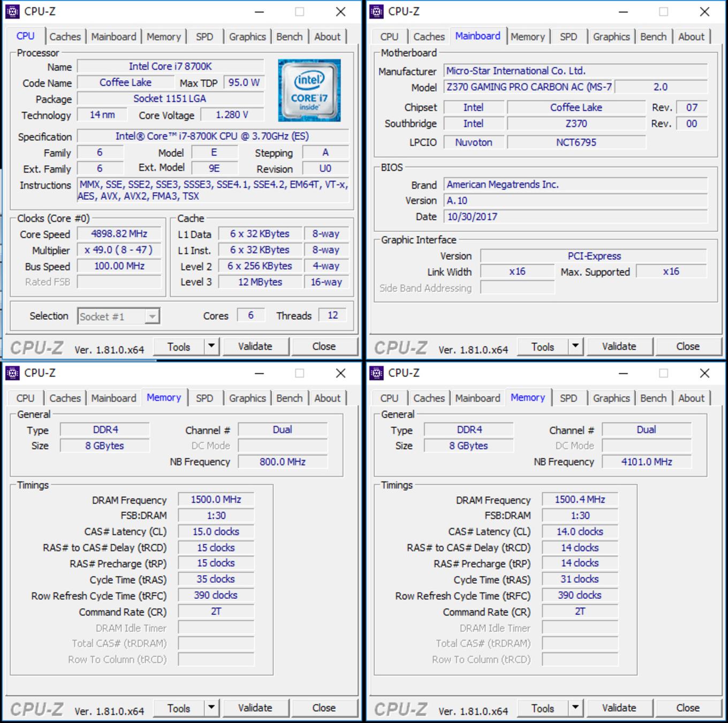This screenshot has width=728, height=723.
Task: Select CPU tab in bottom-left Memory window
Action: click(x=25, y=398)
